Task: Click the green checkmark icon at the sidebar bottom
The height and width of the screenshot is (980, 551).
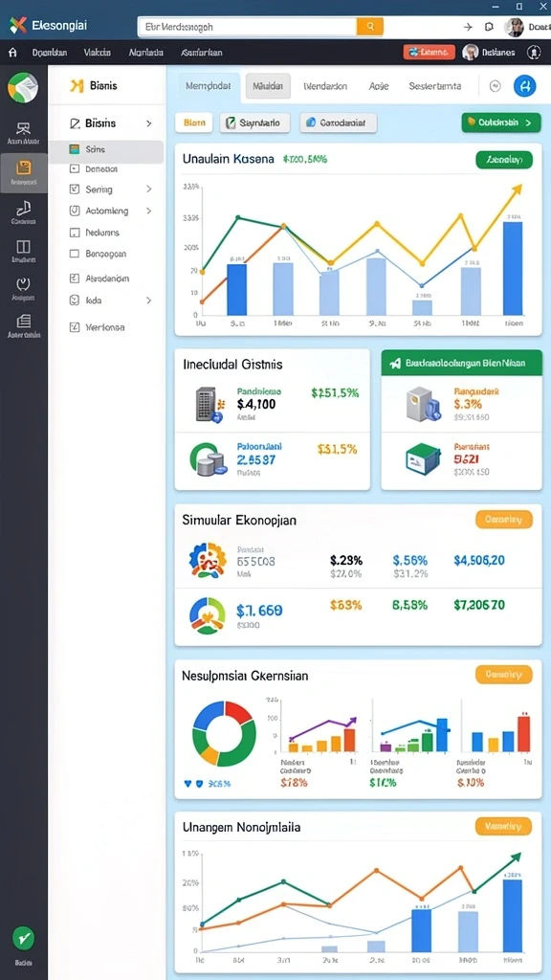Action: click(24, 938)
